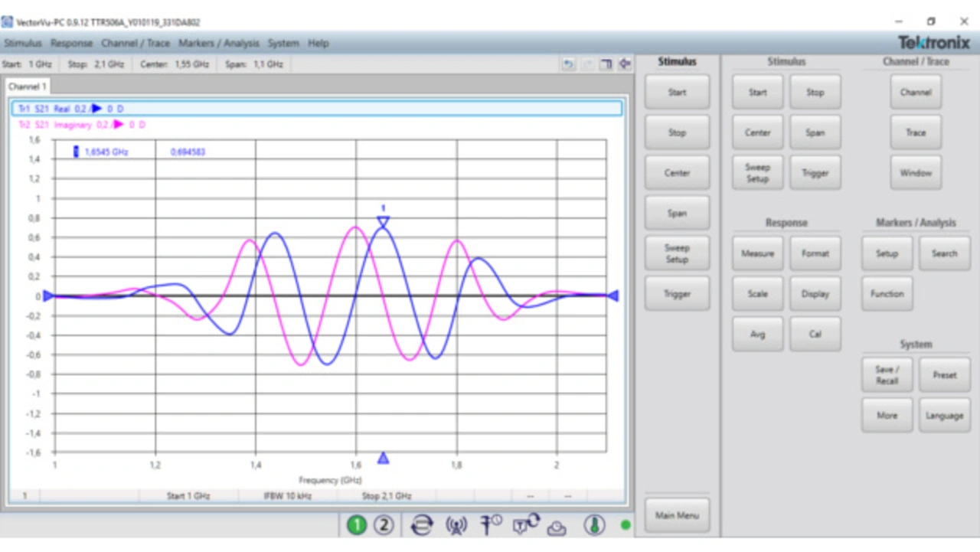
Task: Switch to channel 2 indicator
Action: coord(384,525)
